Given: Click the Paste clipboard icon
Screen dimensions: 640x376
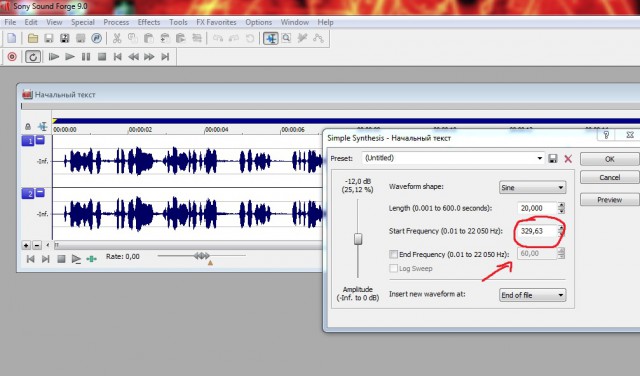Looking at the screenshot, I should click(x=149, y=38).
